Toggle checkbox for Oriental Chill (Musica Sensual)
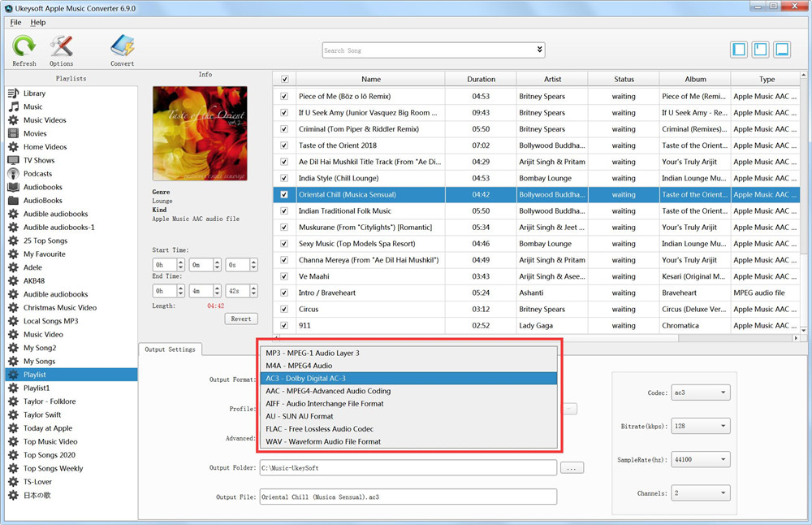 click(x=283, y=195)
